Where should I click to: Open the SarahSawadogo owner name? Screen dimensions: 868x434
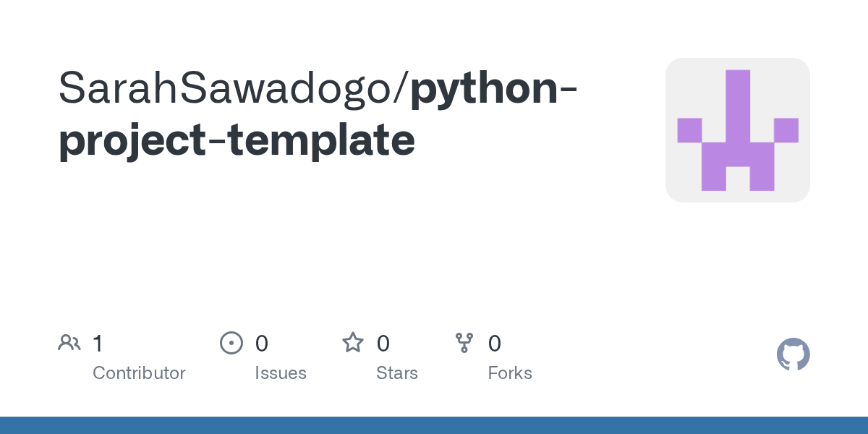[224, 88]
